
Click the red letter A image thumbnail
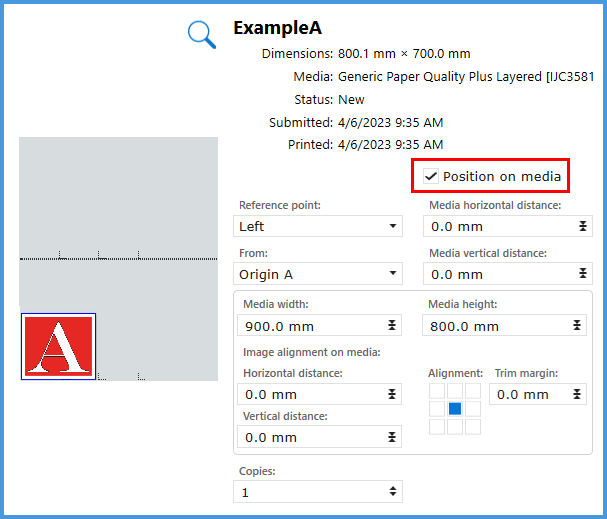(x=58, y=346)
